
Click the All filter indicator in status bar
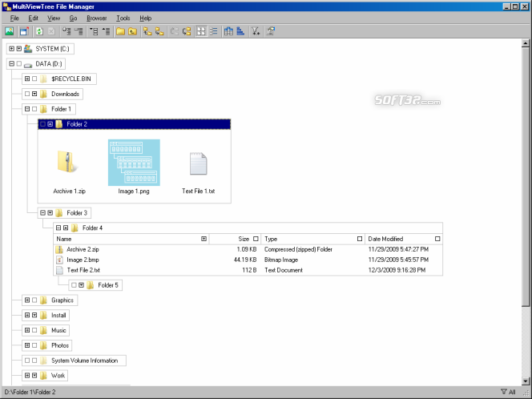[508, 392]
